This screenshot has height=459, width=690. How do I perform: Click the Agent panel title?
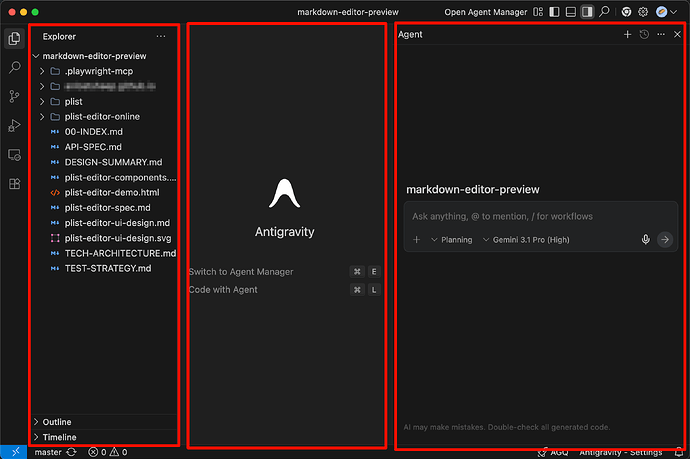tap(410, 34)
